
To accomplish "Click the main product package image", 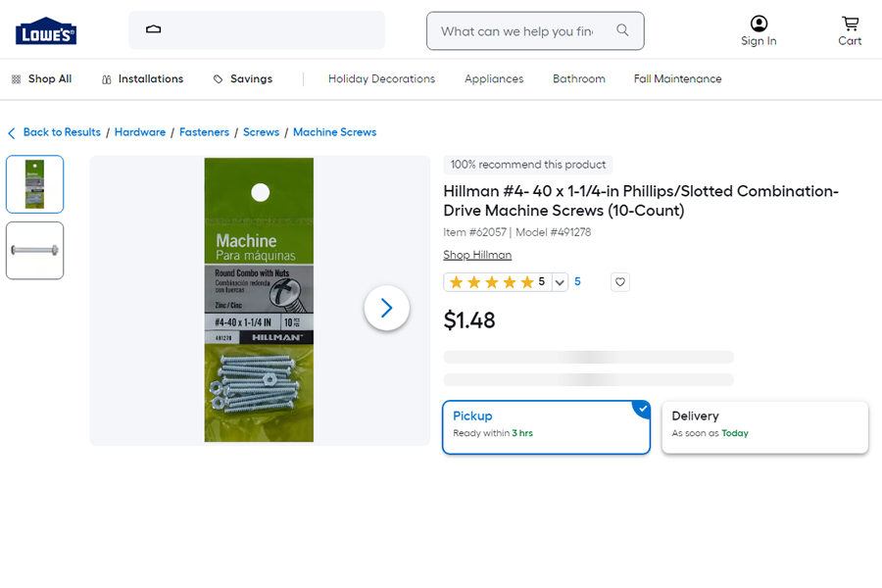I will [259, 300].
